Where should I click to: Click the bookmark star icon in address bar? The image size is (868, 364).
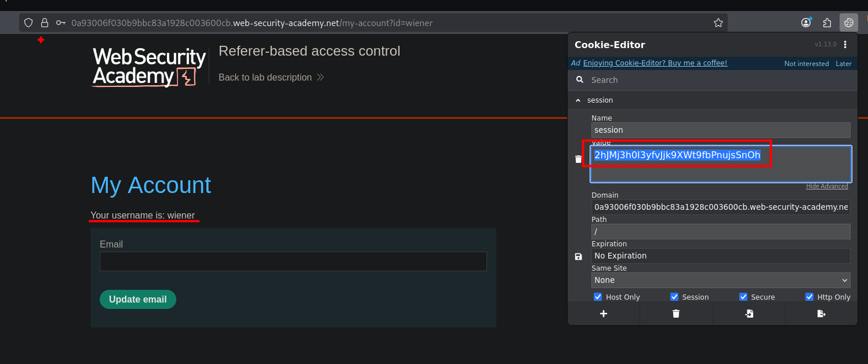point(718,23)
